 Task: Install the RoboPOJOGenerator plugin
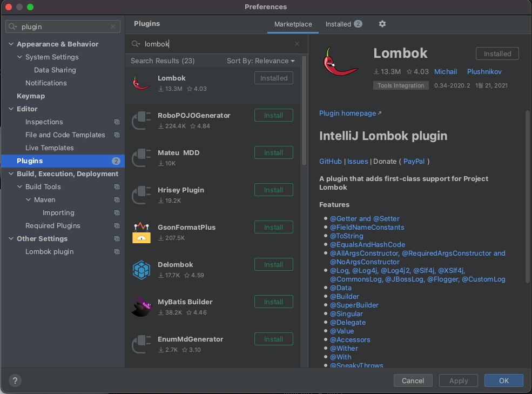click(x=273, y=115)
